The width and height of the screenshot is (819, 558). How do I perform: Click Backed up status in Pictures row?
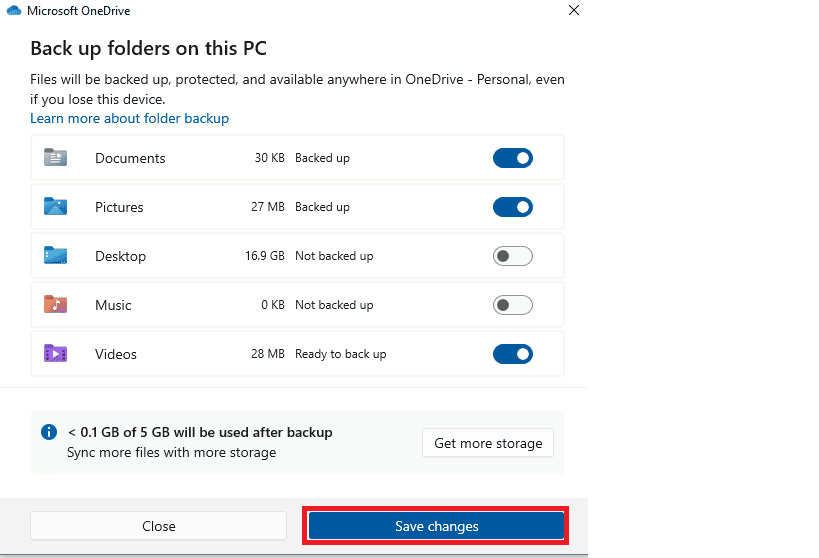tap(322, 207)
